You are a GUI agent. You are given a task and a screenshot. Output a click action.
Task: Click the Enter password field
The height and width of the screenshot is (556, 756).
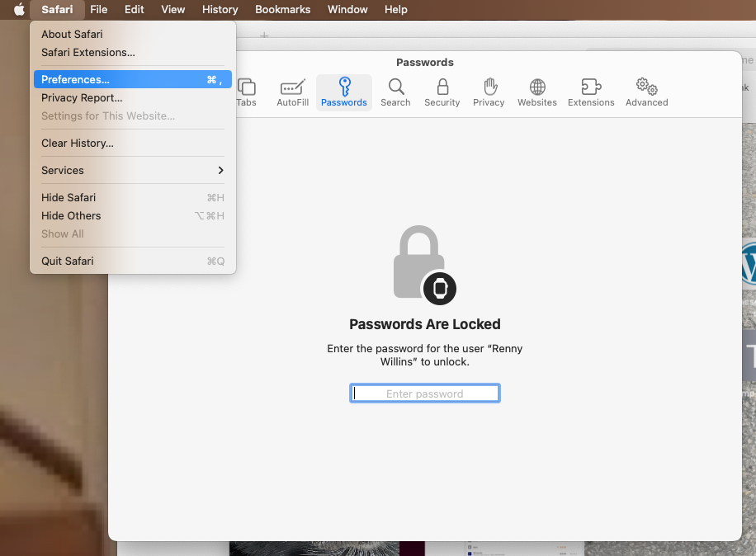coord(425,393)
